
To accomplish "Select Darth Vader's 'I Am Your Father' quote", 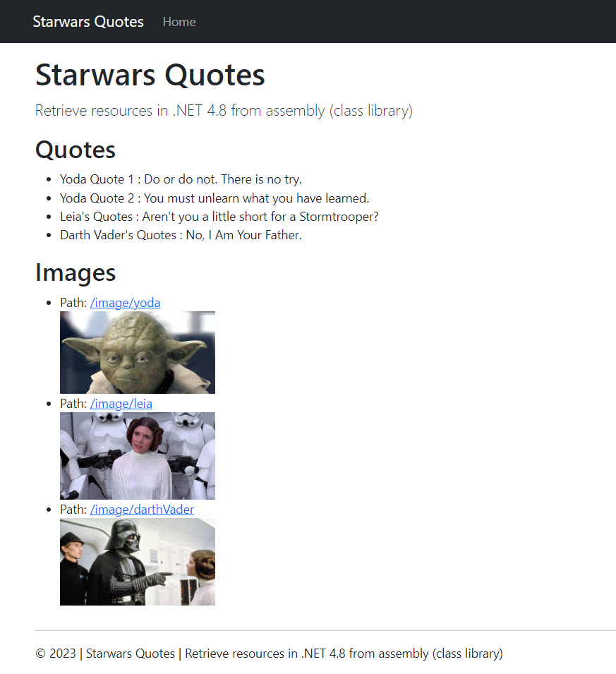I will coord(181,235).
